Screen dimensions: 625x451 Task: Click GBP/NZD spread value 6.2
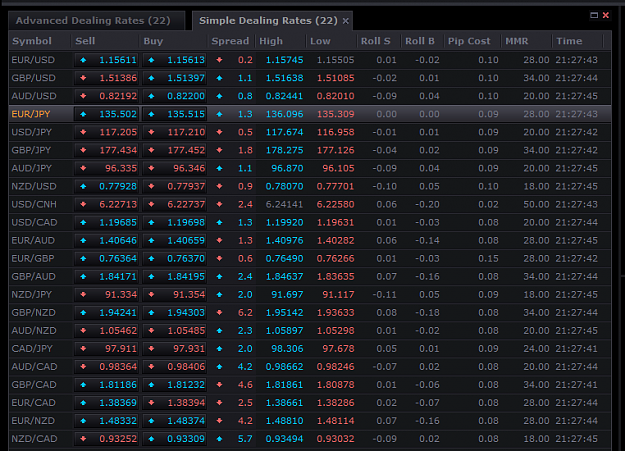(x=245, y=313)
